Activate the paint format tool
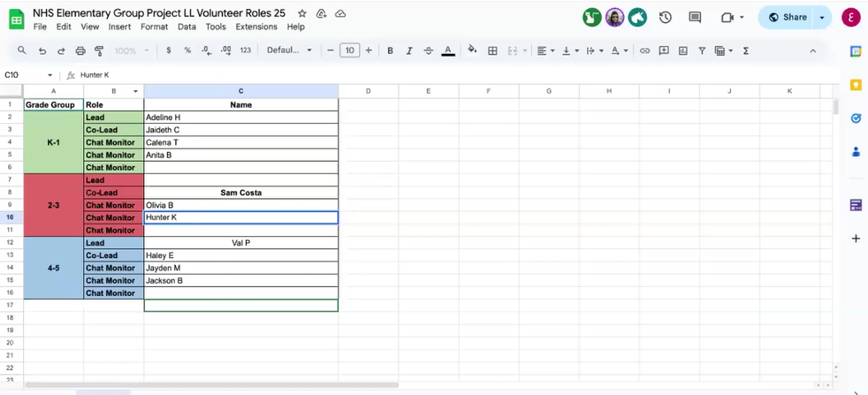The height and width of the screenshot is (395, 868). [x=99, y=50]
